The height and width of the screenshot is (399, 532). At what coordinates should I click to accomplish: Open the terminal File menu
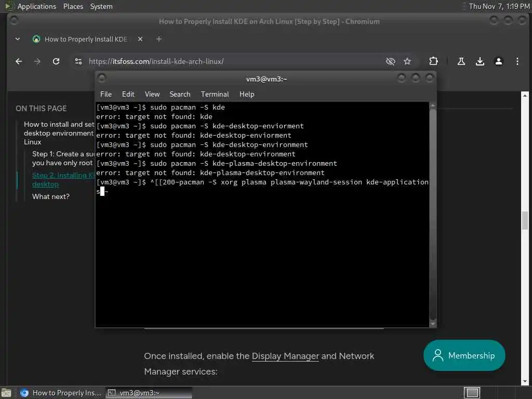tap(106, 95)
